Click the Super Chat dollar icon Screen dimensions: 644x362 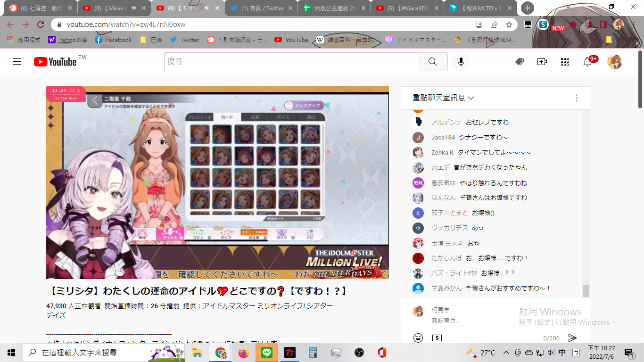[x=437, y=337]
